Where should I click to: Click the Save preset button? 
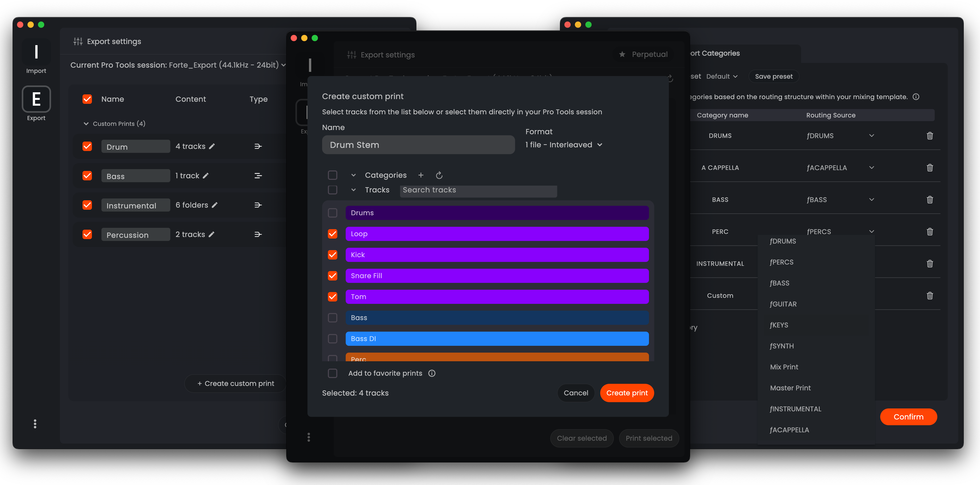coord(773,76)
